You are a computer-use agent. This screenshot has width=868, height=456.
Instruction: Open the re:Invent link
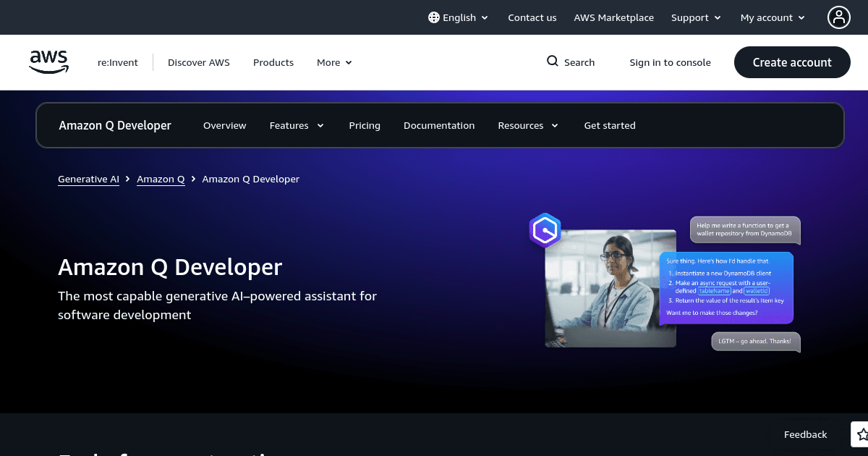118,62
